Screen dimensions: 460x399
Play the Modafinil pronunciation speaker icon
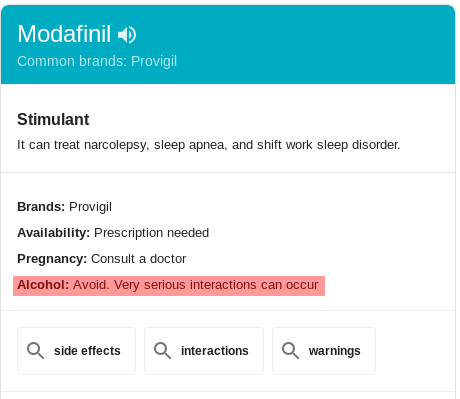127,35
